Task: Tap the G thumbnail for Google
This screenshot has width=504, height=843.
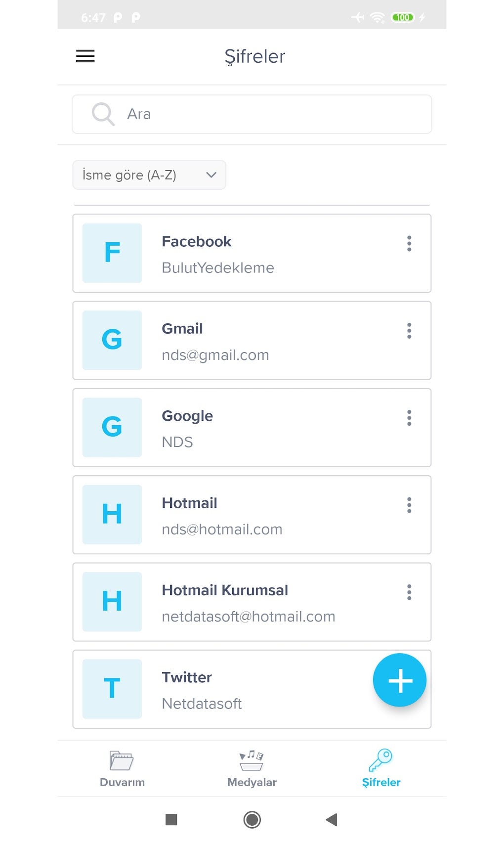Action: [x=112, y=428]
